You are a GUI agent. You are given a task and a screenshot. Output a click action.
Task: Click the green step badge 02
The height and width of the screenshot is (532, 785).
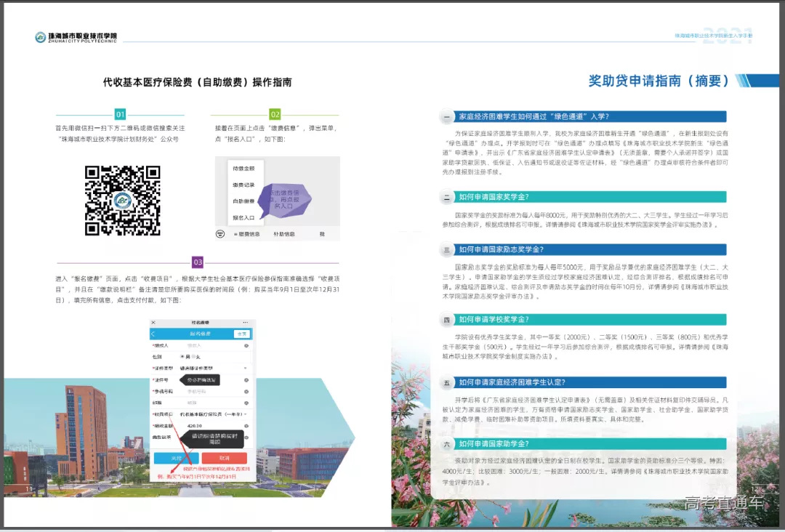[x=276, y=114]
